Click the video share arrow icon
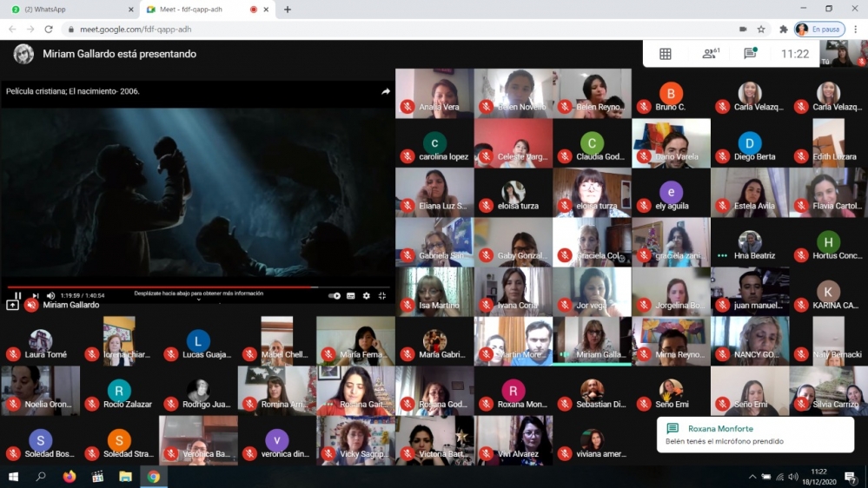The height and width of the screenshot is (488, 868). pyautogui.click(x=385, y=91)
